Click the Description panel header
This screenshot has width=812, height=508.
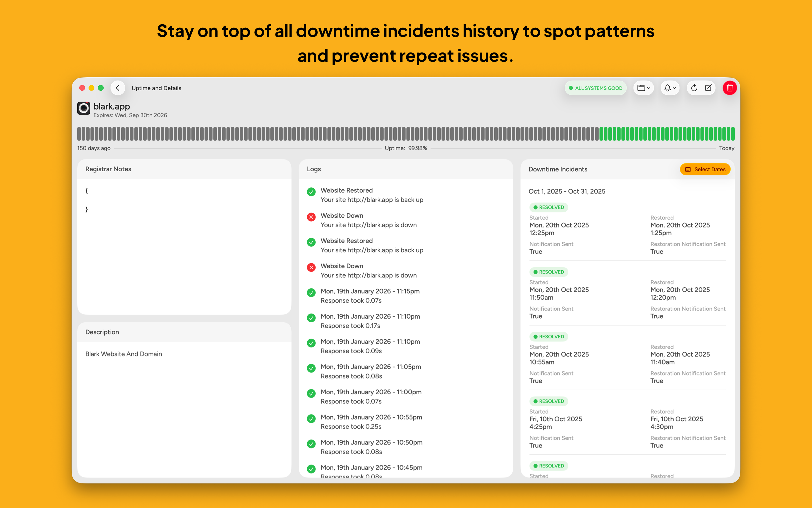click(x=184, y=332)
